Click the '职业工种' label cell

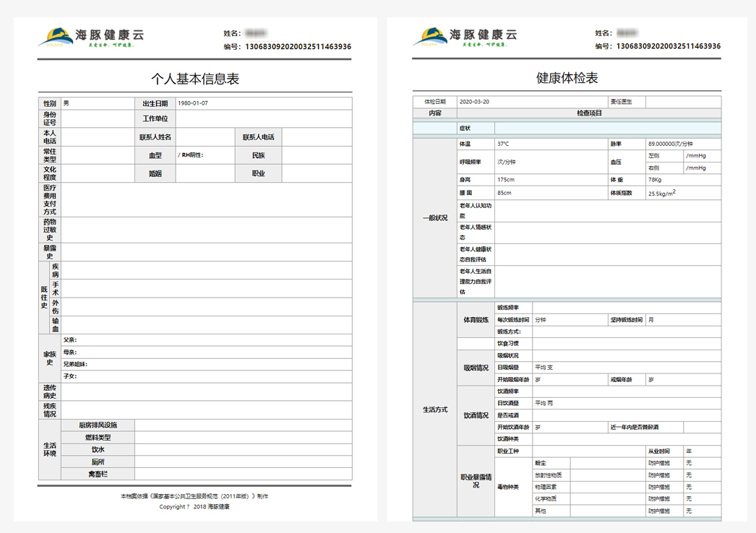pyautogui.click(x=513, y=451)
